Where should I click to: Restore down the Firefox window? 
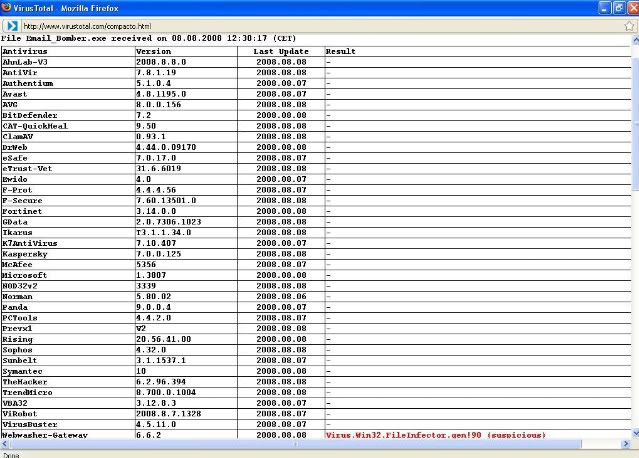pos(619,8)
